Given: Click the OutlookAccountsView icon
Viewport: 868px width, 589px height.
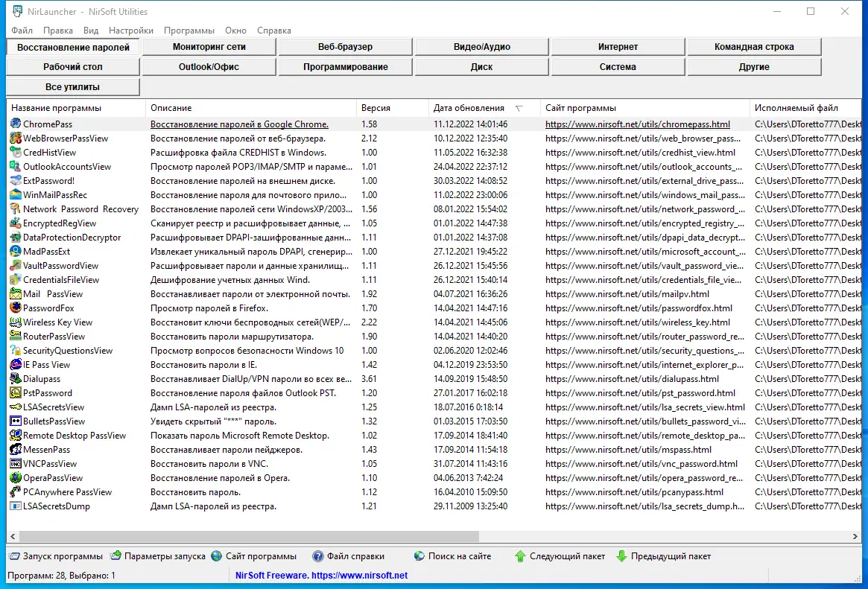Looking at the screenshot, I should [16, 167].
